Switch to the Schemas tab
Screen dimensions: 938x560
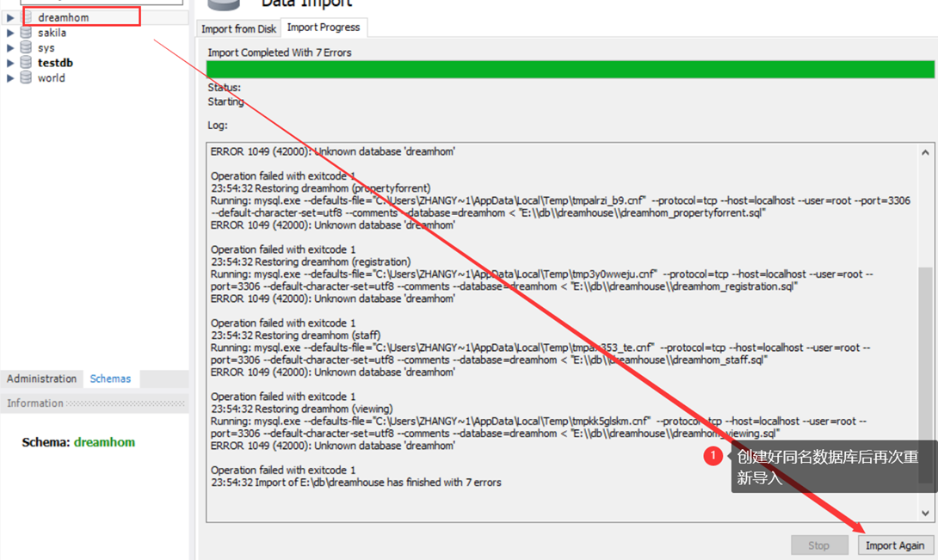[x=110, y=378]
